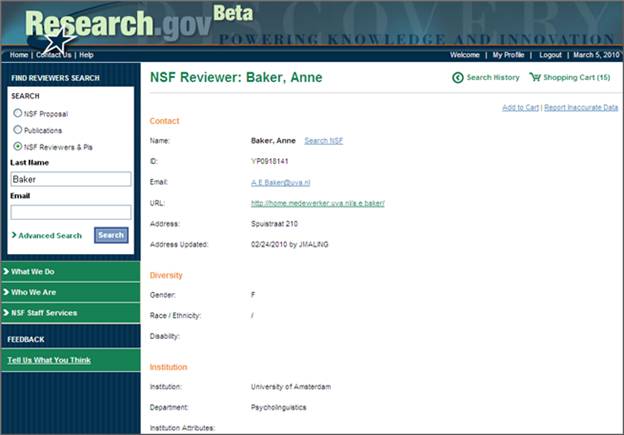Click the Add to Cart link

pos(520,107)
